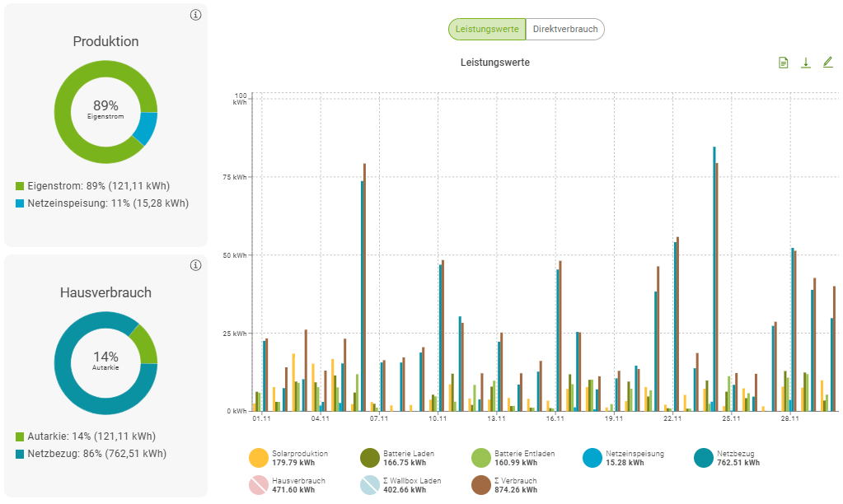Toggle the Solarproduktion legend circle icon
Image resolution: width=843 pixels, height=504 pixels.
259,458
